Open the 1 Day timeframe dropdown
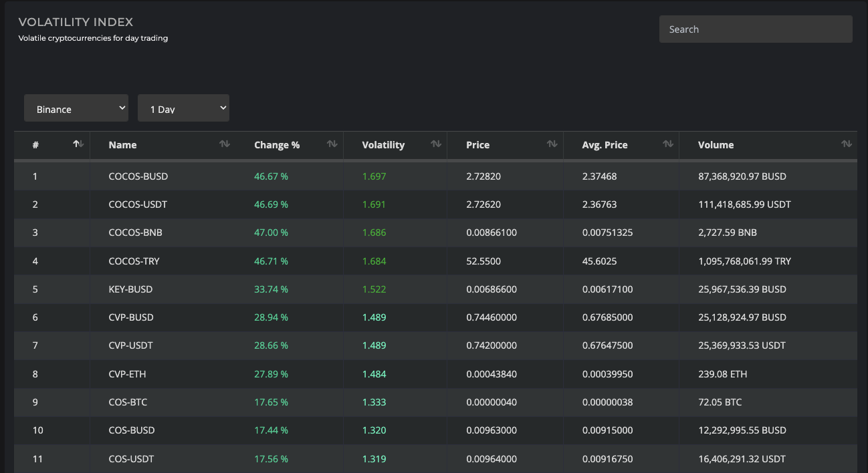868x473 pixels. click(x=183, y=108)
